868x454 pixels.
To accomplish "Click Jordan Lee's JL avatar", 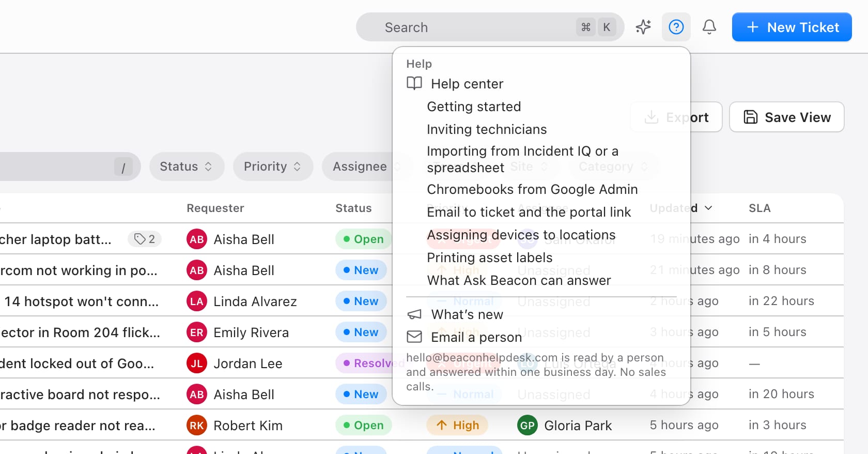I will point(197,364).
